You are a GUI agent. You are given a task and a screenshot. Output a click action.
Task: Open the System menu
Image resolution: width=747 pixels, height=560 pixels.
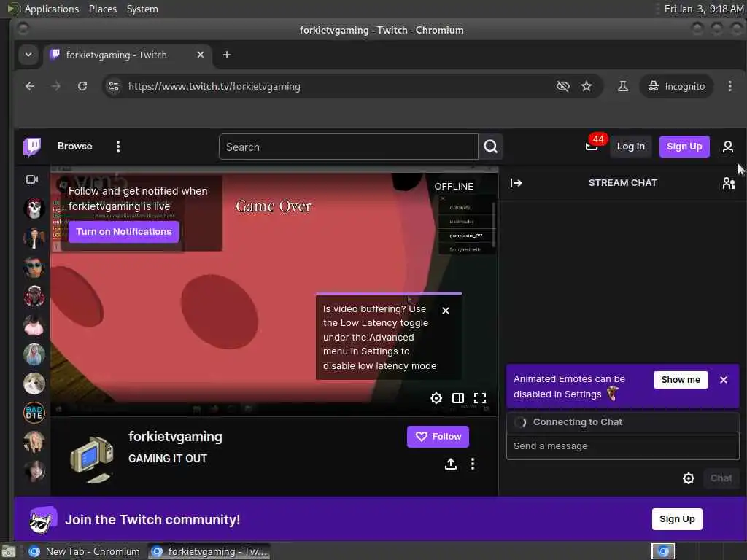(142, 9)
